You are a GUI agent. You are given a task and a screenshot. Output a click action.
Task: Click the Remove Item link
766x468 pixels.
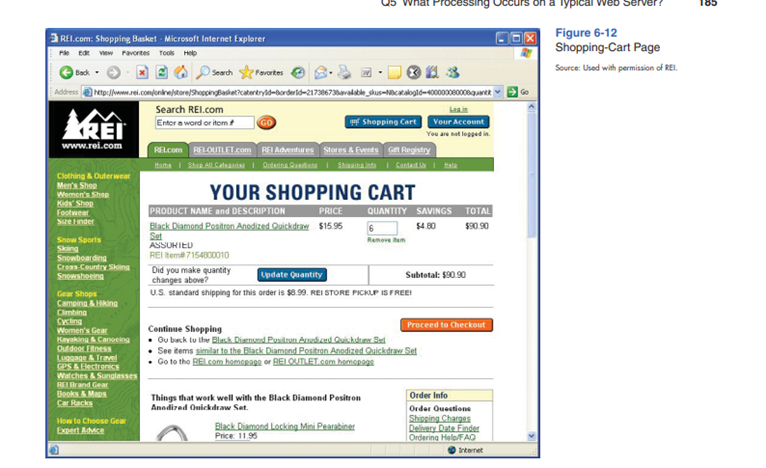(386, 240)
